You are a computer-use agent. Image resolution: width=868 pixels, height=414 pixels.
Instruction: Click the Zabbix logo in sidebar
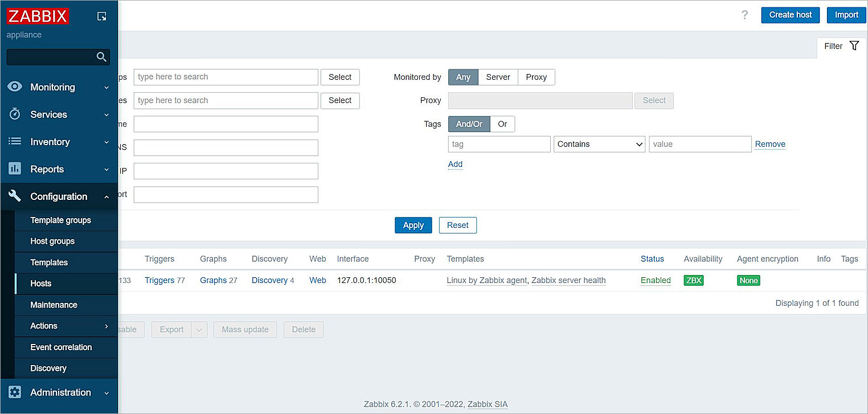[x=38, y=16]
